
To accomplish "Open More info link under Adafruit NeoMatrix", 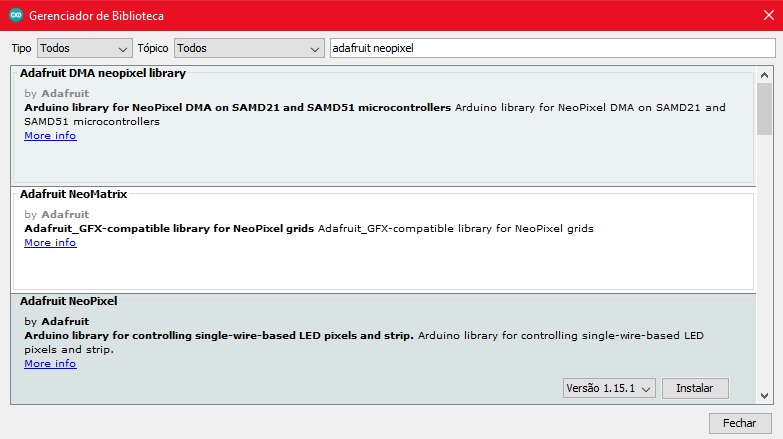I will click(50, 243).
